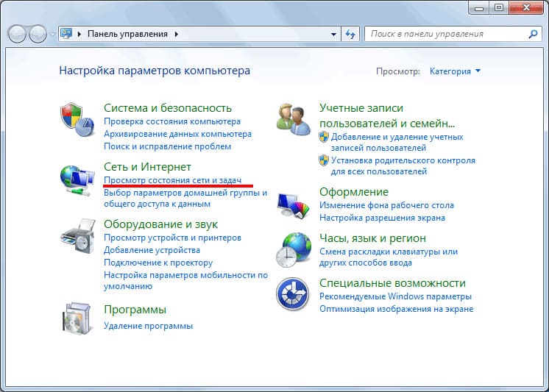549x392 pixels.
Task: Open Поиск и исправление проблем
Action: tap(167, 146)
